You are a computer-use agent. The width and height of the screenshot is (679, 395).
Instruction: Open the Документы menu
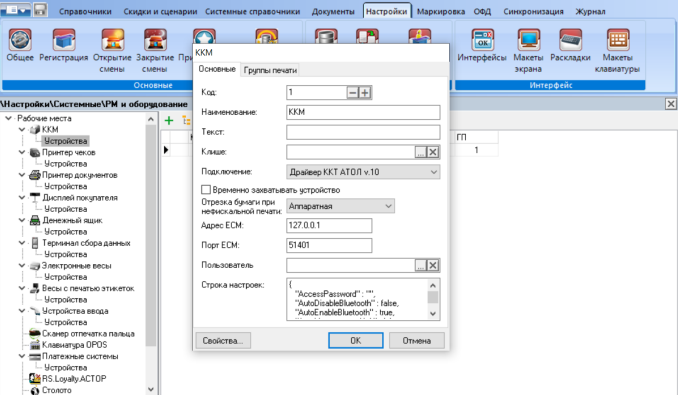point(333,12)
